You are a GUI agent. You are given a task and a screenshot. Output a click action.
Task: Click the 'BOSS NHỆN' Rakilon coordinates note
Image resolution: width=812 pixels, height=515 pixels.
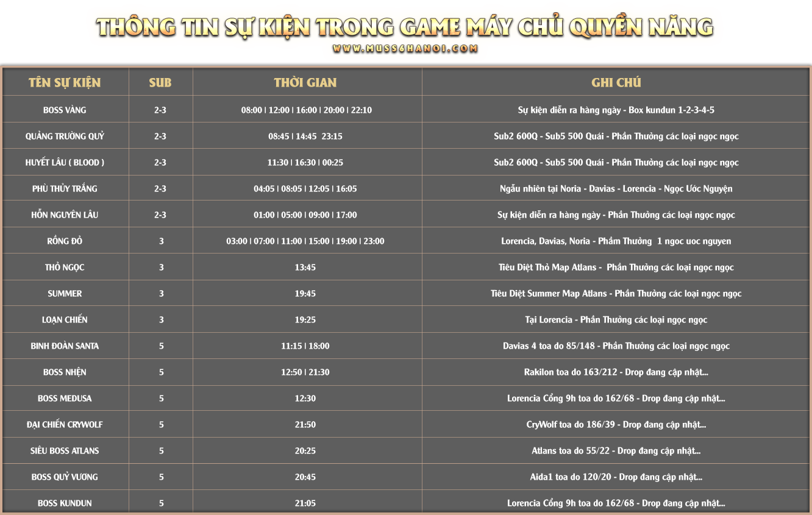point(616,372)
